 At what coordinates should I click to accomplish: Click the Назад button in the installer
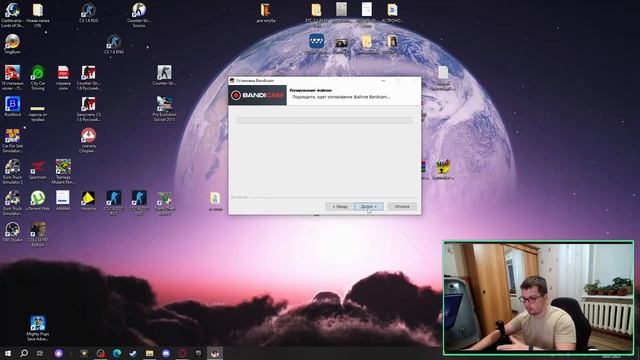[x=339, y=207]
